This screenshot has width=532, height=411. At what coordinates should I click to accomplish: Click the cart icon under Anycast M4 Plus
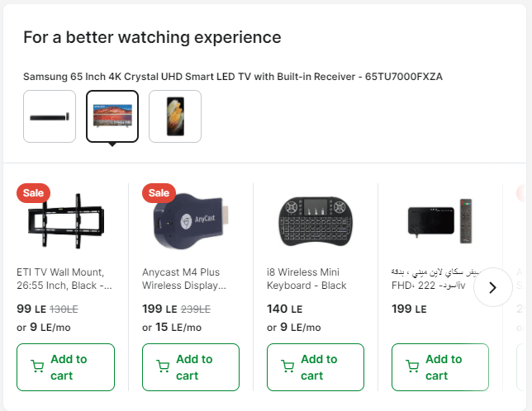point(162,366)
